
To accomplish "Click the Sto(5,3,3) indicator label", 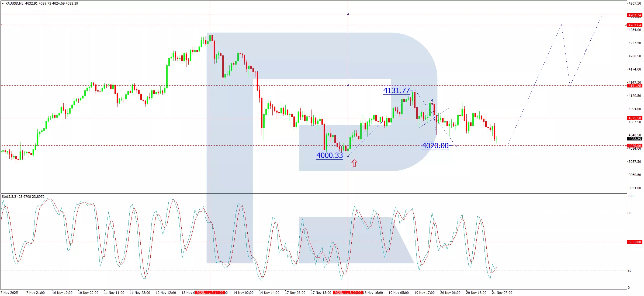I will [10, 197].
